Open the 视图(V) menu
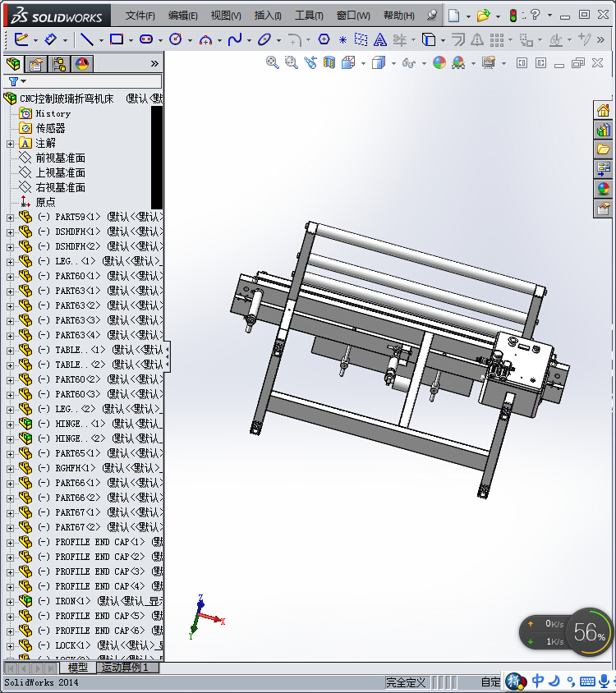This screenshot has width=616, height=693. pos(226,16)
